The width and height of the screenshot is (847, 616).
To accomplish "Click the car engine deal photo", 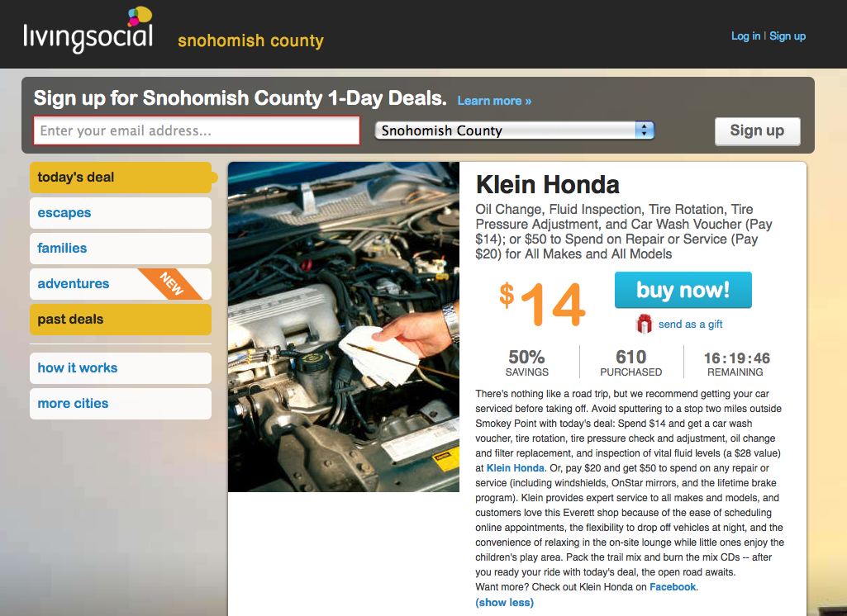I will [x=344, y=327].
